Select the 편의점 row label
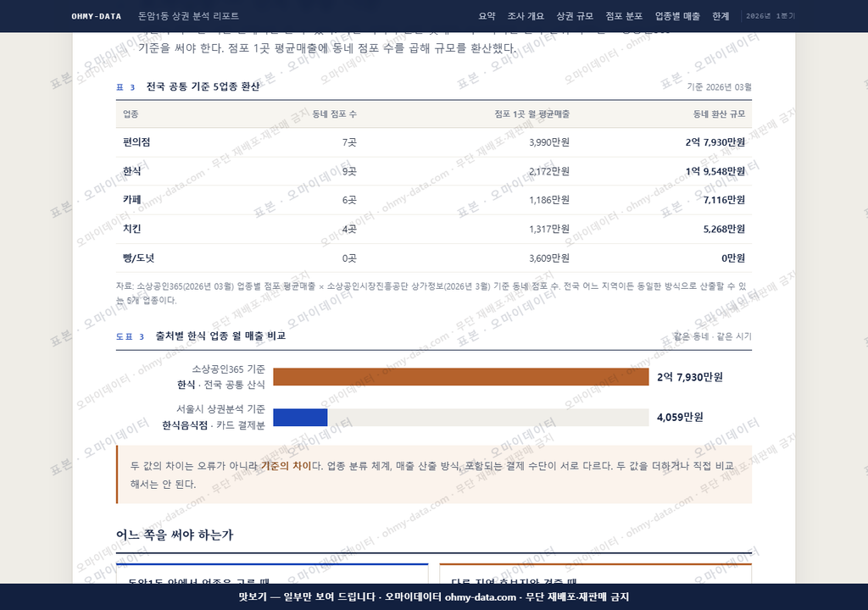Screen dimensions: 868x610 [x=136, y=142]
